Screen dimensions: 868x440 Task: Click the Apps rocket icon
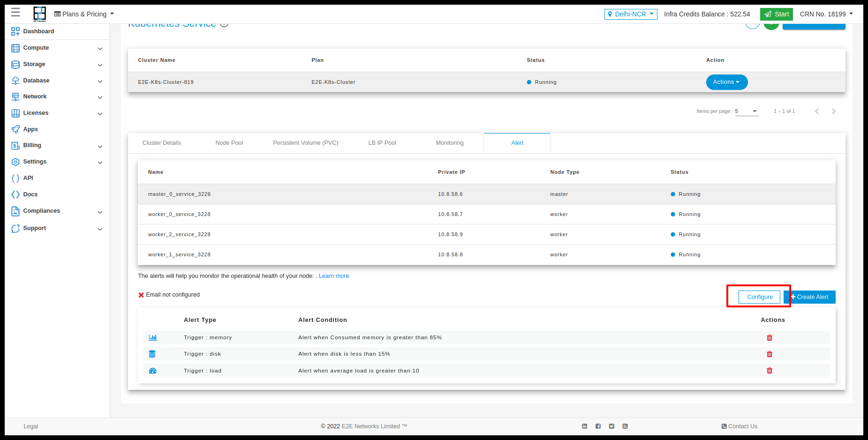[x=15, y=129]
